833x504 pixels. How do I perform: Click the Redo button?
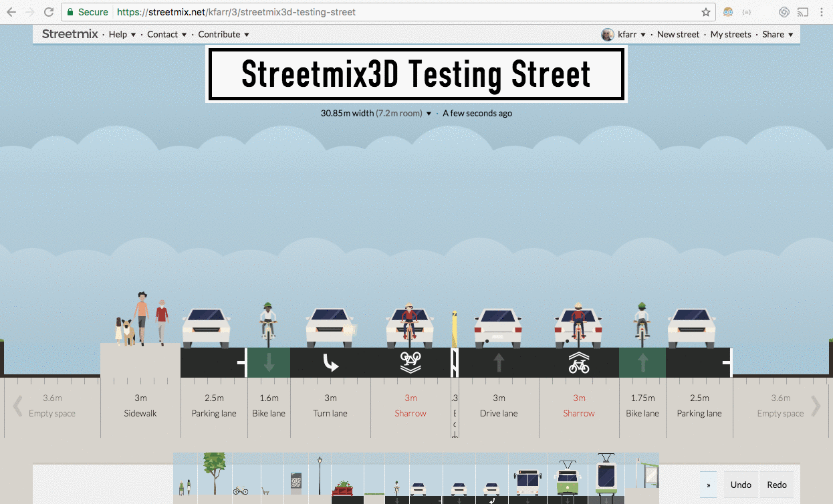(777, 485)
